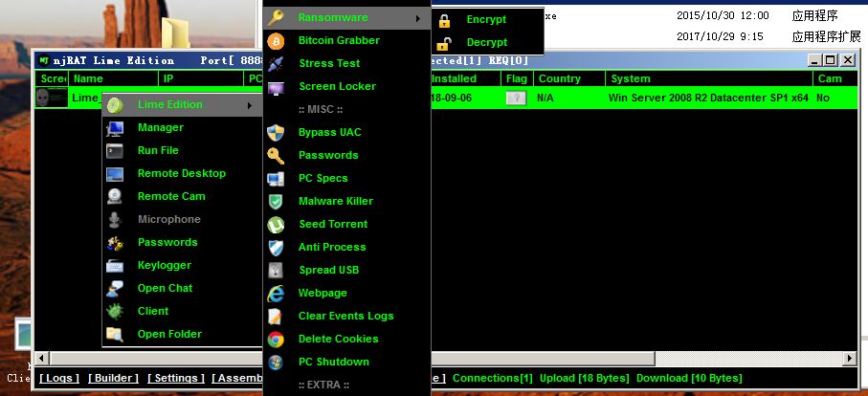Open the Settings link in status bar
Image resolution: width=868 pixels, height=396 pixels.
[176, 378]
